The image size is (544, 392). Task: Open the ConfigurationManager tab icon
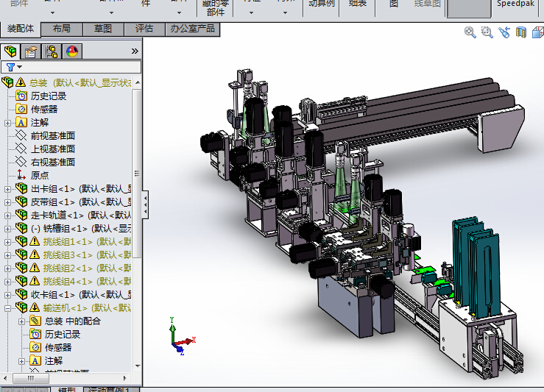click(52, 51)
